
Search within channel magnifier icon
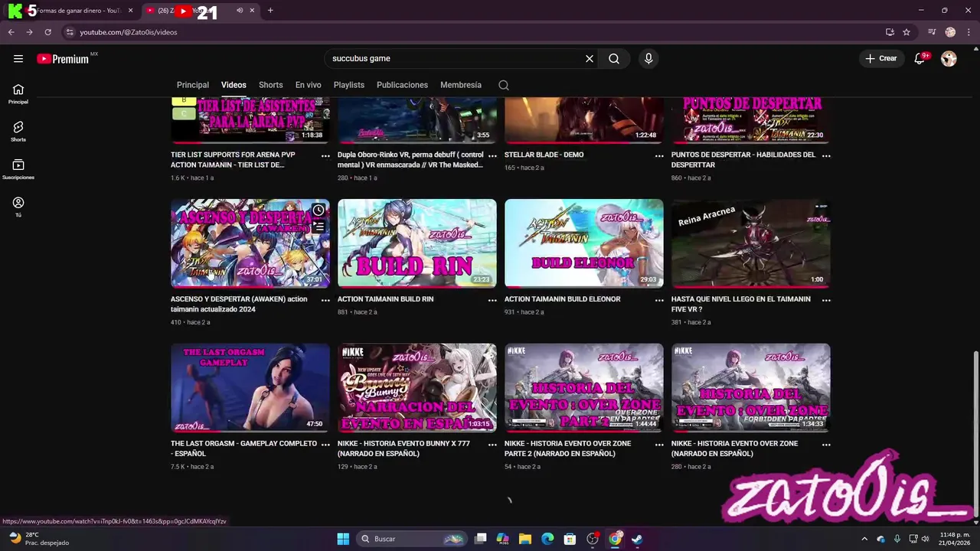point(504,85)
